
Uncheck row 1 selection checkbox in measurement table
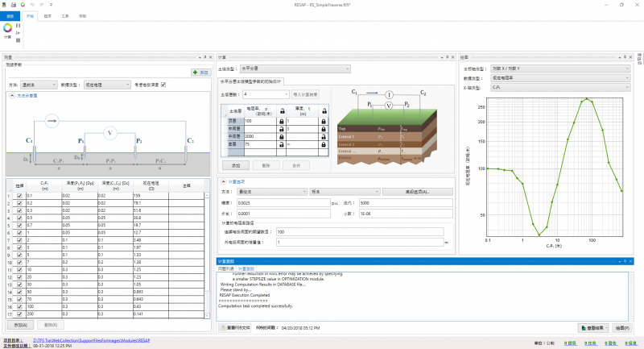click(20, 195)
